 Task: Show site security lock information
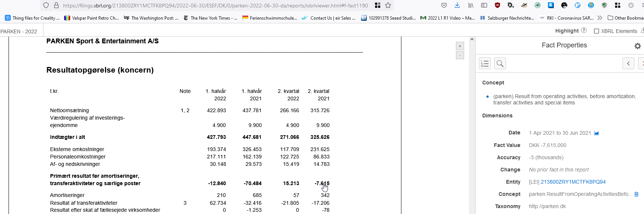click(x=56, y=5)
